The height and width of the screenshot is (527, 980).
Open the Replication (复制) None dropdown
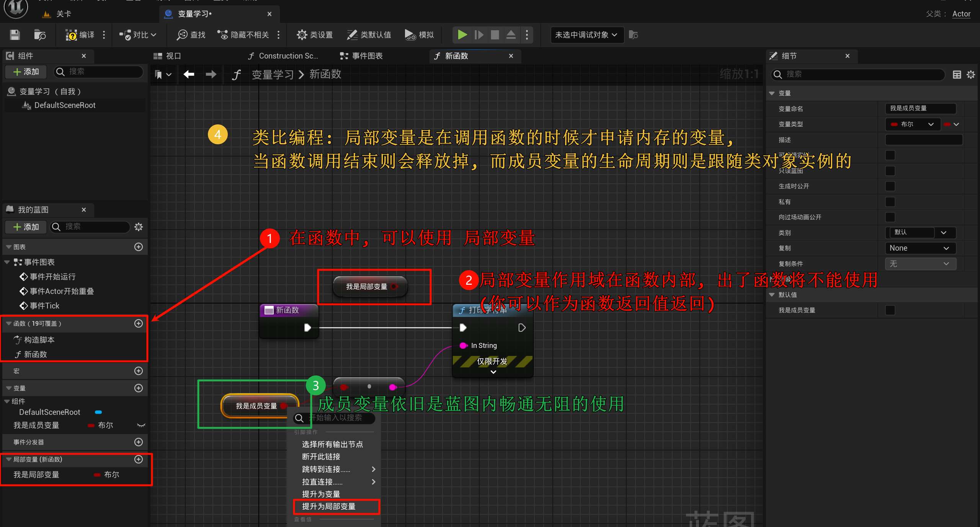click(920, 248)
